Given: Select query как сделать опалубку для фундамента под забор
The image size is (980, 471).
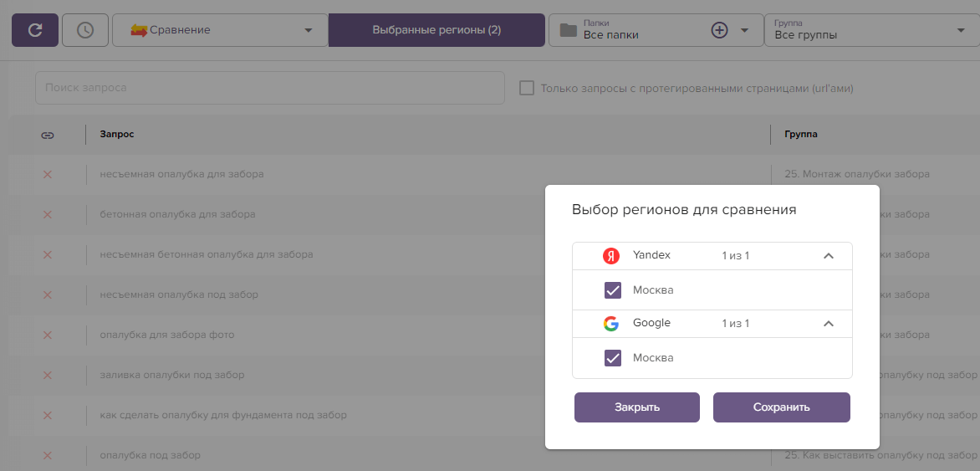Looking at the screenshot, I should click(223, 415).
